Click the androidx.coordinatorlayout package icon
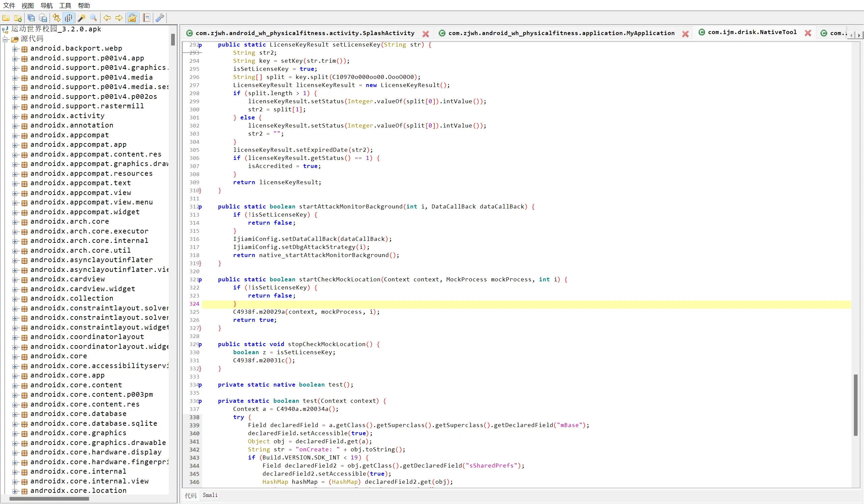 [x=24, y=337]
